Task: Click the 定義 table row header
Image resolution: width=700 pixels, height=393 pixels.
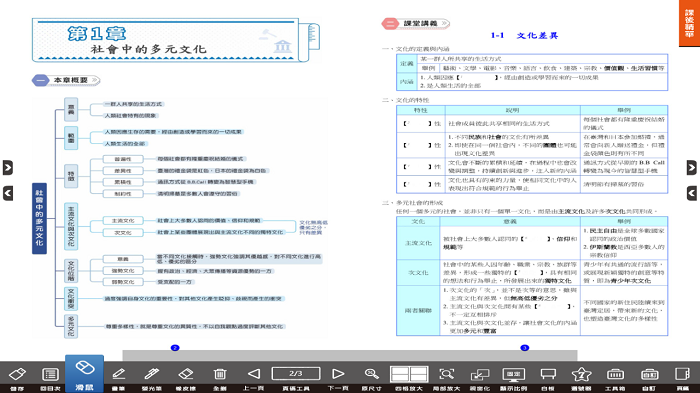Action: point(407,63)
